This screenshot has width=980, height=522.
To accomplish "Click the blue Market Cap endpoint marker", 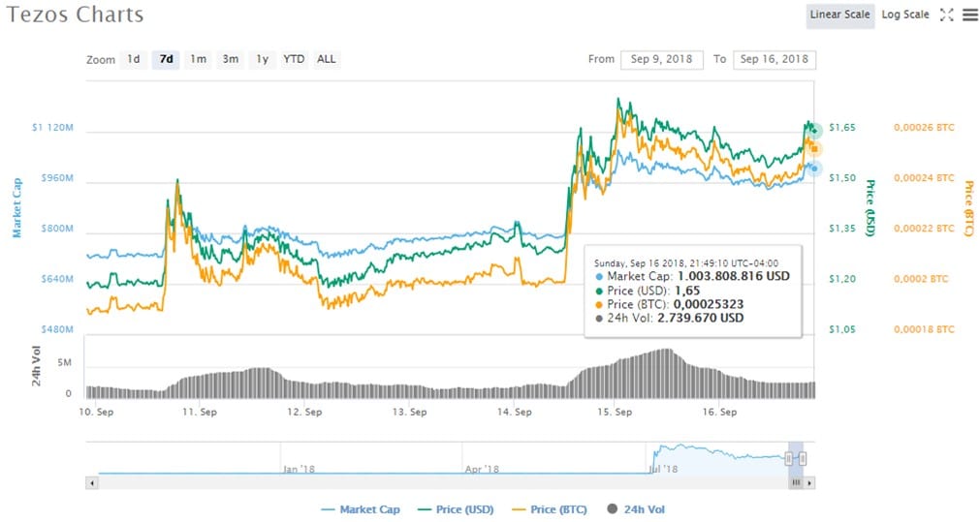I will pyautogui.click(x=813, y=169).
